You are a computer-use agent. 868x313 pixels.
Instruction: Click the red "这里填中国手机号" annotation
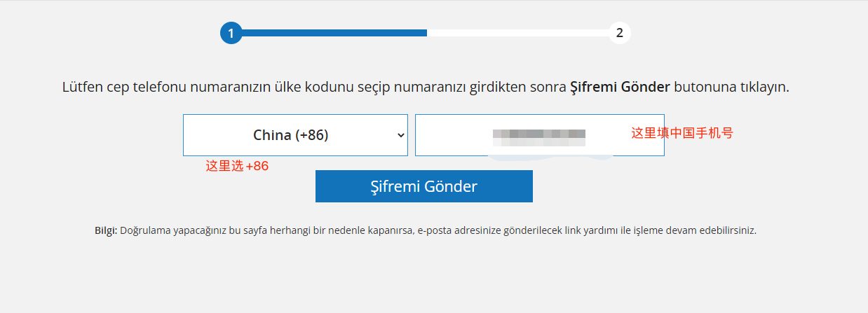[681, 133]
